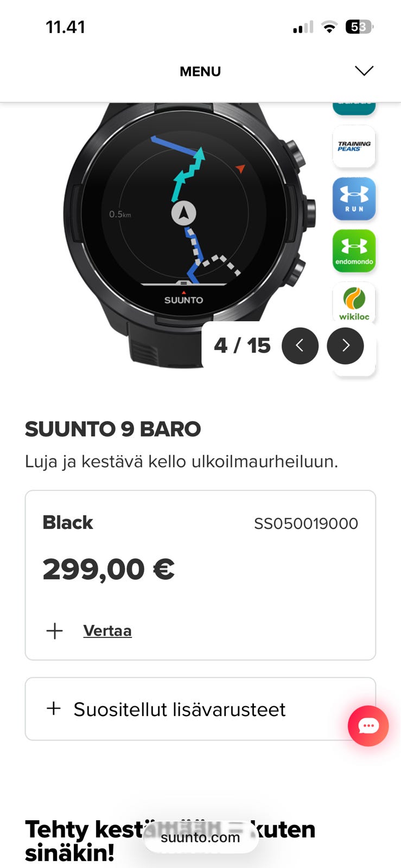Open the red chat bubble icon
The width and height of the screenshot is (401, 868).
tap(368, 726)
